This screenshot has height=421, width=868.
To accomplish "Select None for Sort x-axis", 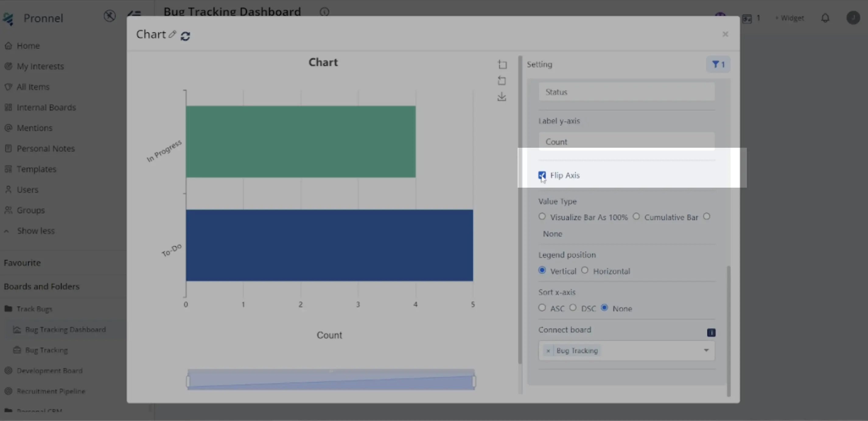I will [604, 307].
